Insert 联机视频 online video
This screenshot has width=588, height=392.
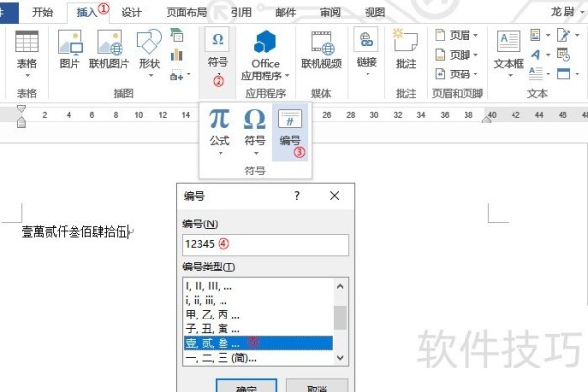[321, 50]
